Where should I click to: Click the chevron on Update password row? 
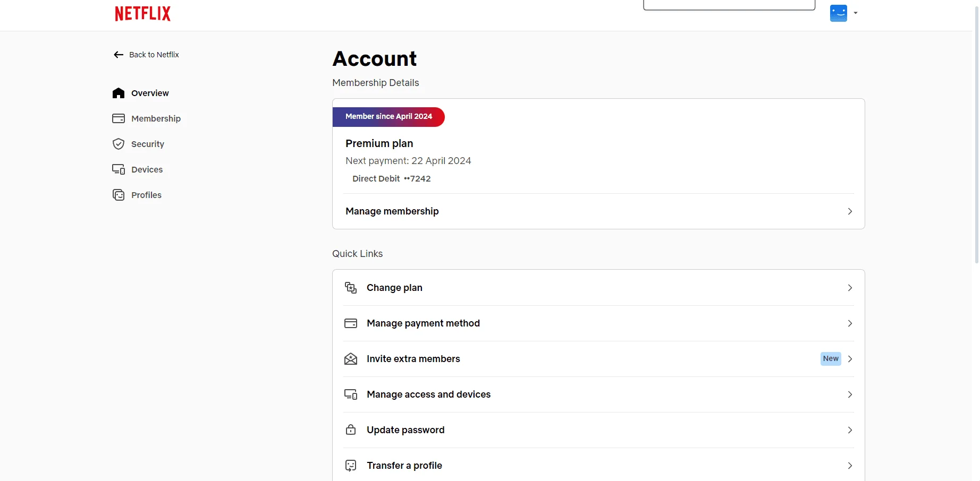[850, 430]
